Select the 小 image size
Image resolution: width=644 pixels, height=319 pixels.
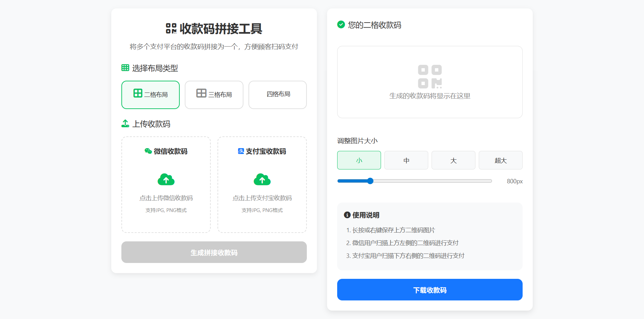[x=359, y=160]
